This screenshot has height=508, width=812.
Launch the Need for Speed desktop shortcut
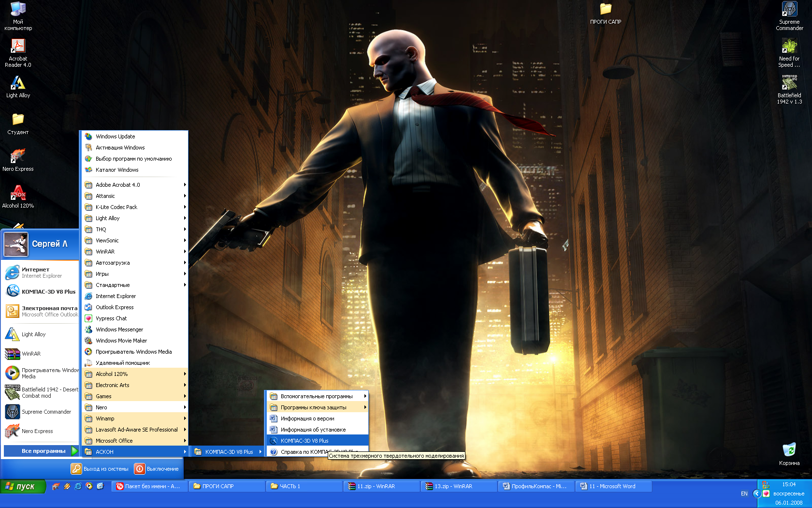[x=789, y=53]
